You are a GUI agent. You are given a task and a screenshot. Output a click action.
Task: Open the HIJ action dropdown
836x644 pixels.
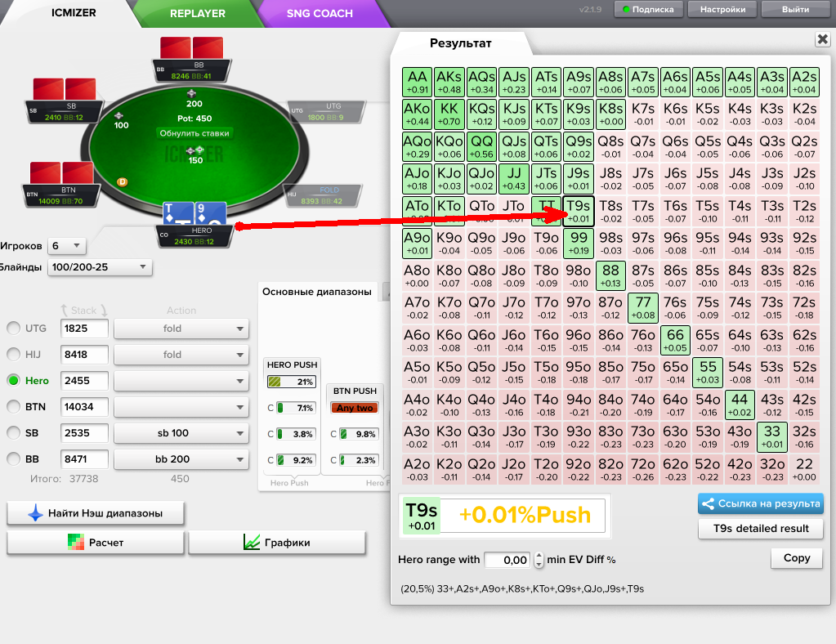tap(181, 355)
